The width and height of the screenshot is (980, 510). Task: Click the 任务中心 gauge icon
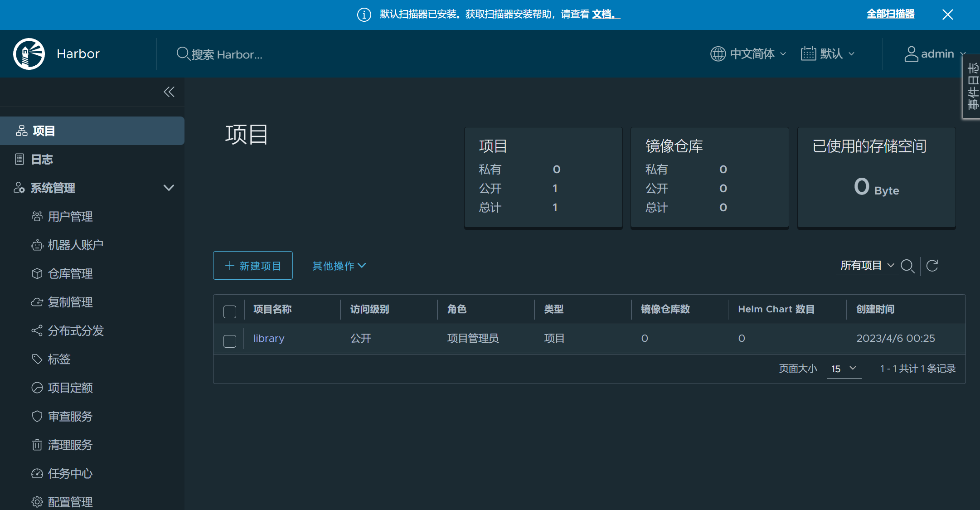(x=37, y=473)
